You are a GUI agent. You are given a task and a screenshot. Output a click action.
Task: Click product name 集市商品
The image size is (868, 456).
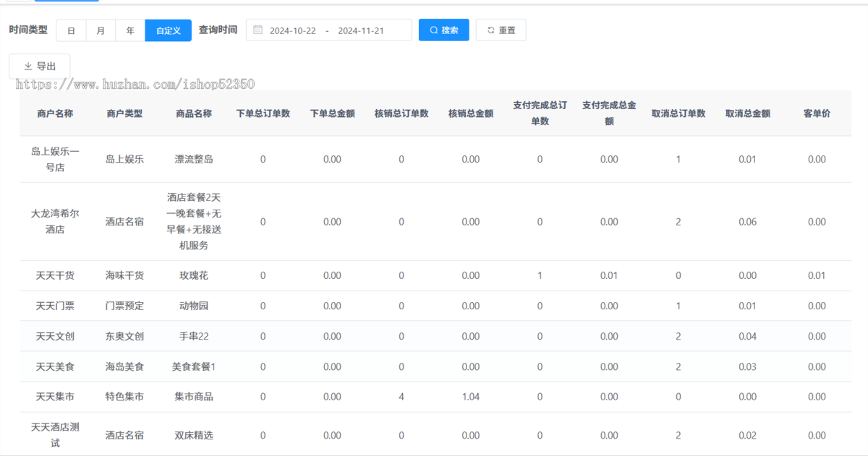tap(194, 397)
